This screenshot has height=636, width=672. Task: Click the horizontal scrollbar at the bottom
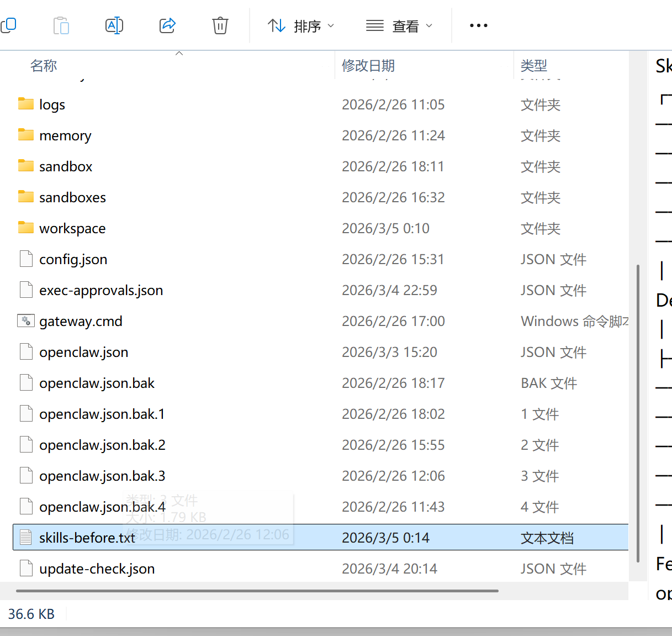click(254, 591)
